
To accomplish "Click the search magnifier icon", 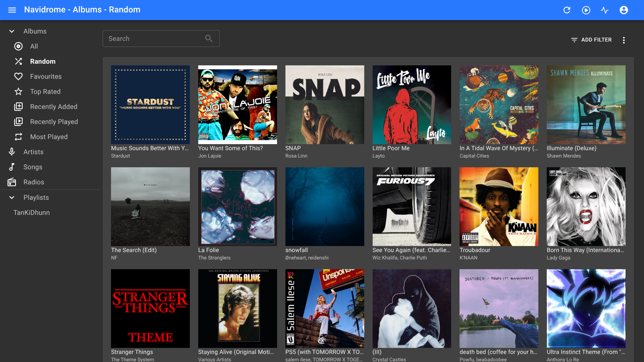I will tap(209, 39).
